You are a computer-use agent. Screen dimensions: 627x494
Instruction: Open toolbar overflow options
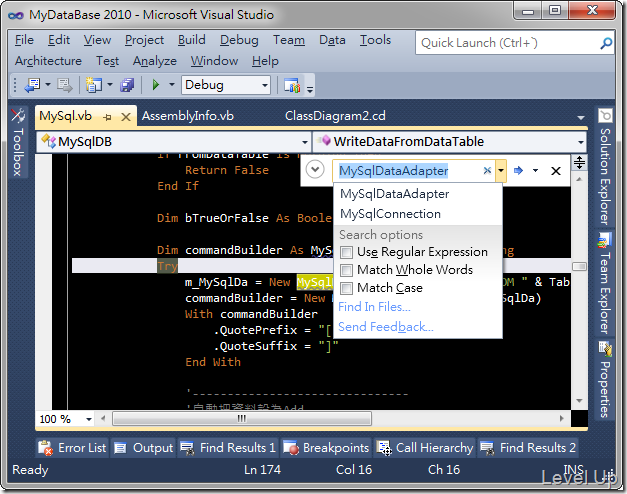click(x=310, y=90)
